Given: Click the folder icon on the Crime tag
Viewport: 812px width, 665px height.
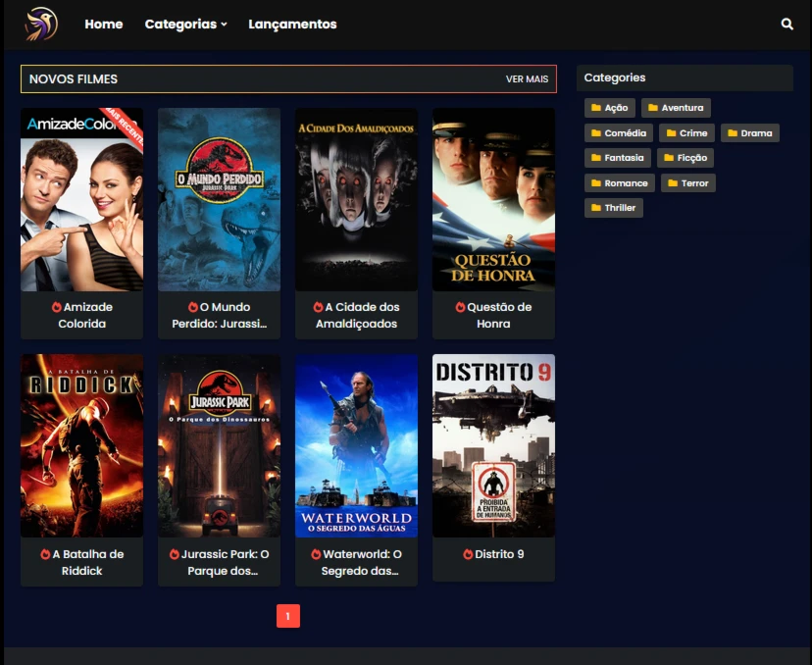Looking at the screenshot, I should [x=671, y=133].
